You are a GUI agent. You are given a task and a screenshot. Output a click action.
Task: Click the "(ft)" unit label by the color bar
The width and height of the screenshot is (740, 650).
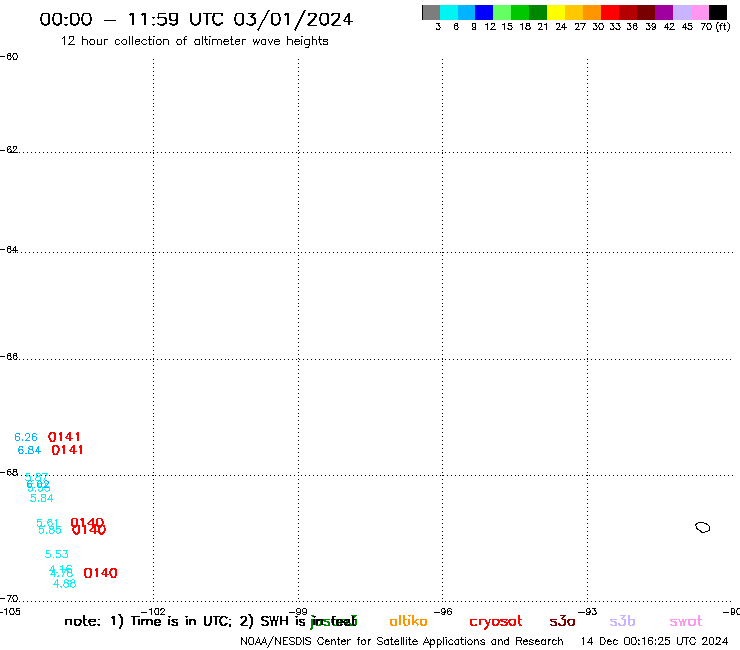click(723, 26)
